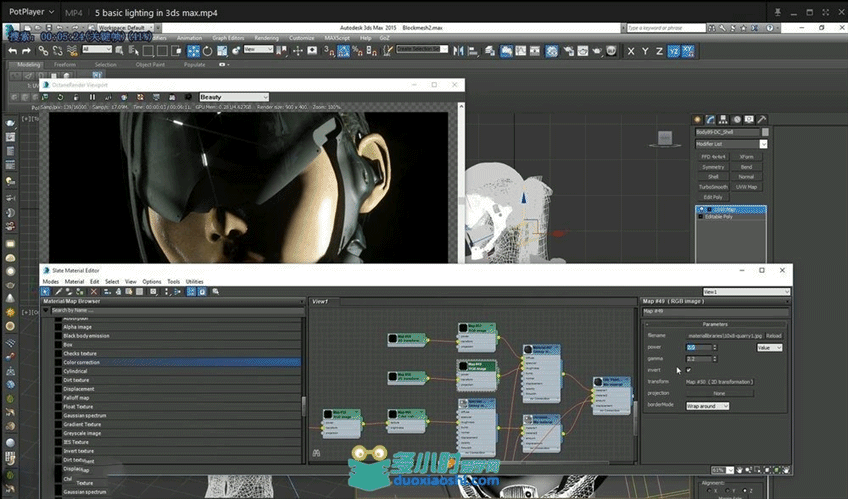Open the Value dropdown beside power
The image size is (848, 499).
click(769, 348)
